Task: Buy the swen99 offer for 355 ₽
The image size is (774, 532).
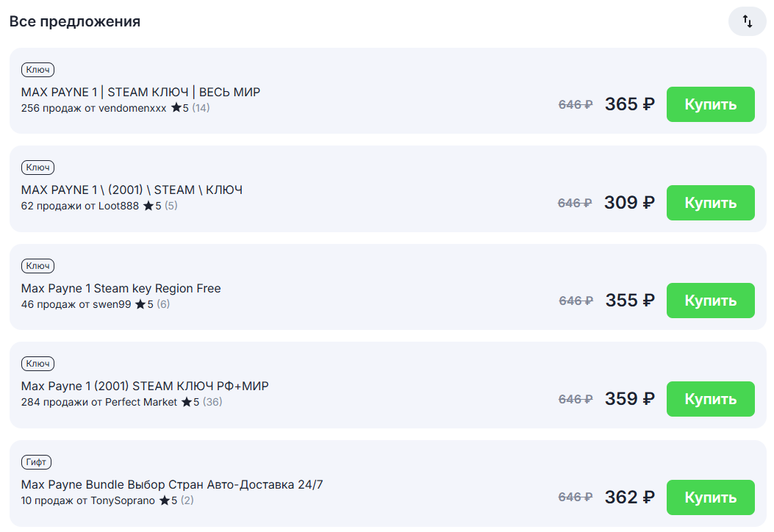Action: coord(710,300)
